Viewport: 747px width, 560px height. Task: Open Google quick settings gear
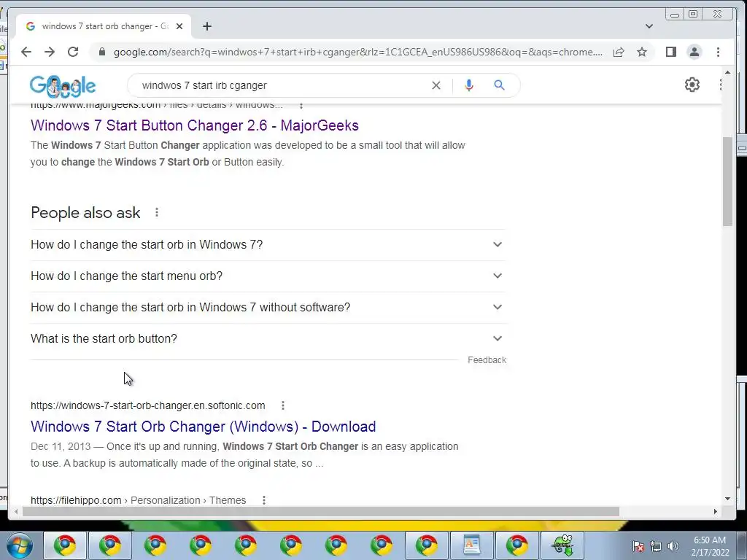(x=692, y=85)
